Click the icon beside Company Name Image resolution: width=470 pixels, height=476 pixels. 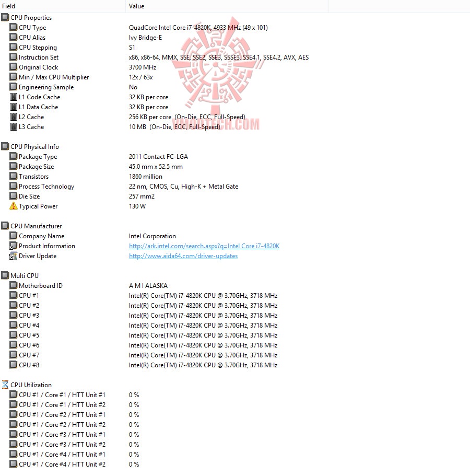tap(14, 236)
